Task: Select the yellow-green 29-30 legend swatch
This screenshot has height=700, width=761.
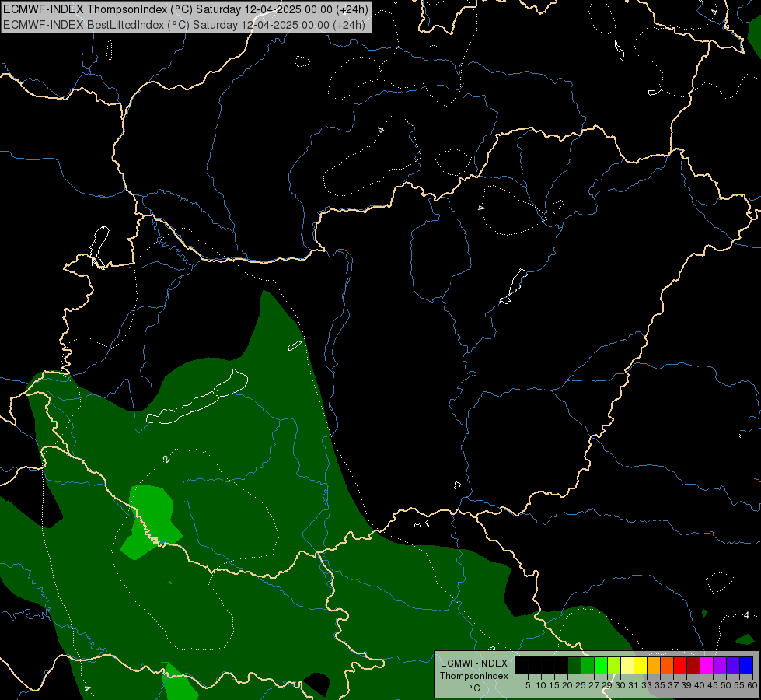Action: [614, 665]
